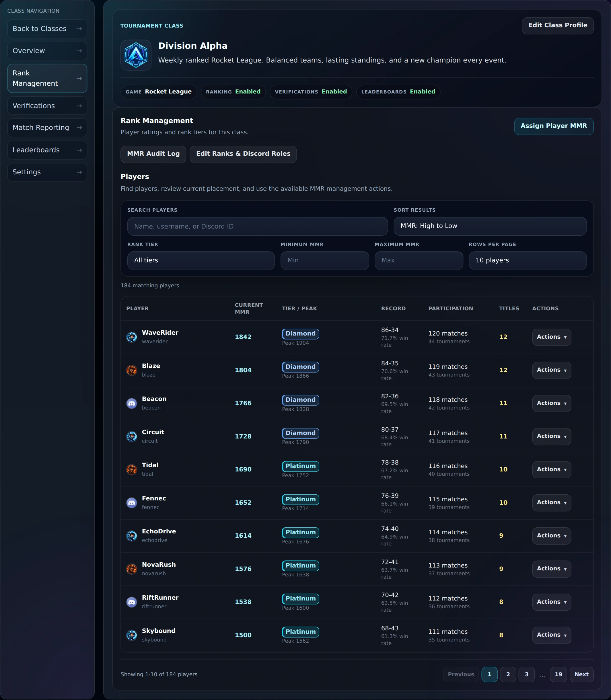Click Beacon's record 82-36

390,396
